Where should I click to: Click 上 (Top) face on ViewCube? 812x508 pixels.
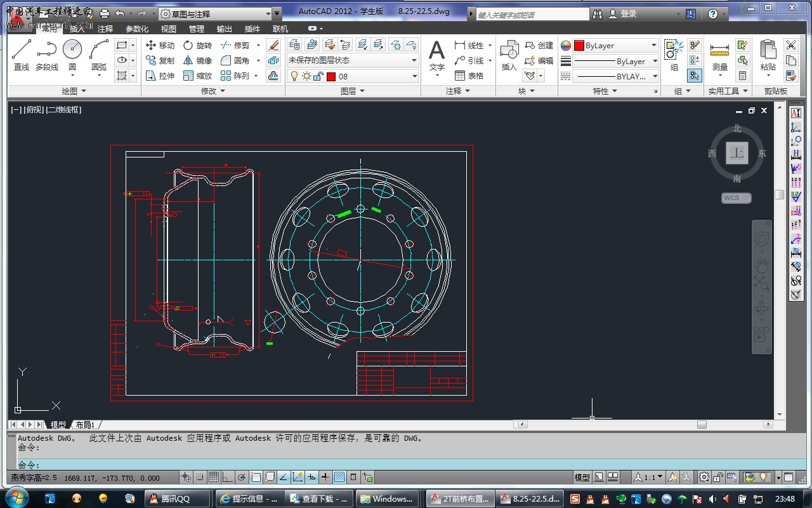737,153
